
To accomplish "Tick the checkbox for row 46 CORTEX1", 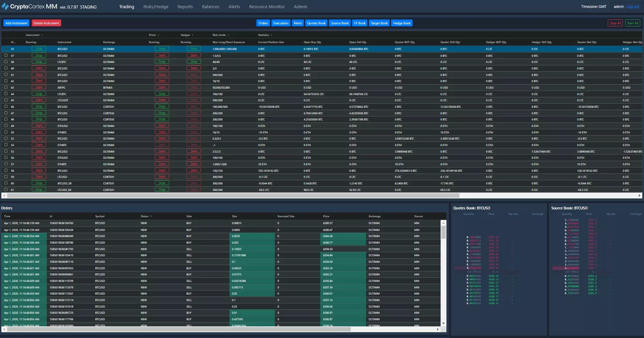I will point(6,106).
